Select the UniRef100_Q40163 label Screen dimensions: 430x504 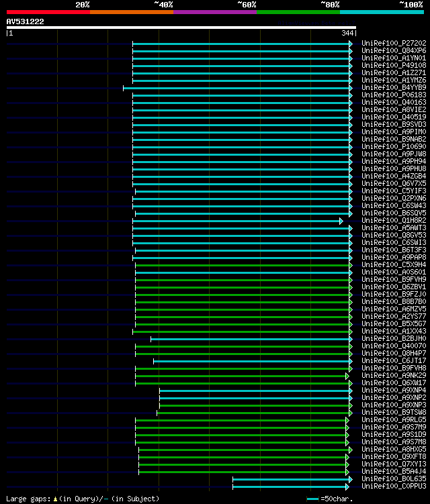[394, 102]
